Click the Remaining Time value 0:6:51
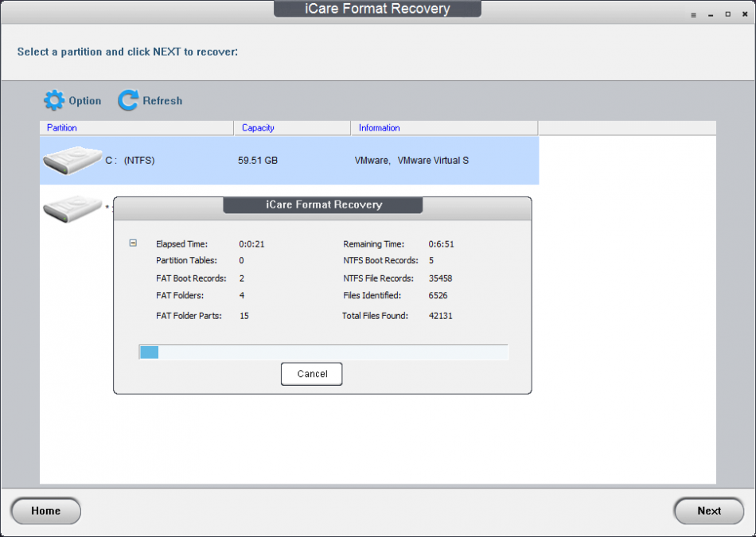The height and width of the screenshot is (537, 756). 441,244
